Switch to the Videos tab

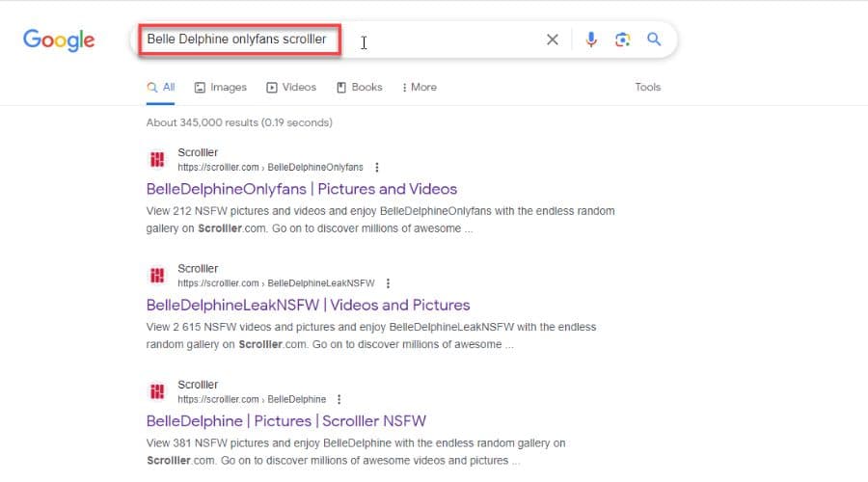[x=291, y=88]
